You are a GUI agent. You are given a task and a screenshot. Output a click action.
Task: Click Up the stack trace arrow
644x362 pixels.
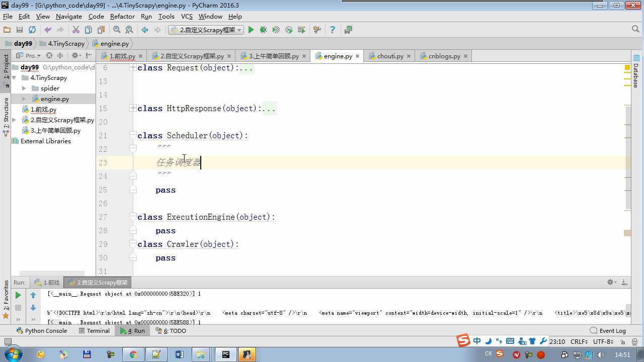33,295
